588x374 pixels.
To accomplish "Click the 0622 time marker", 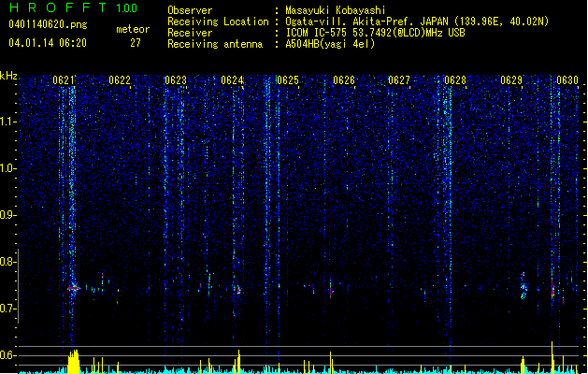I will tap(120, 80).
